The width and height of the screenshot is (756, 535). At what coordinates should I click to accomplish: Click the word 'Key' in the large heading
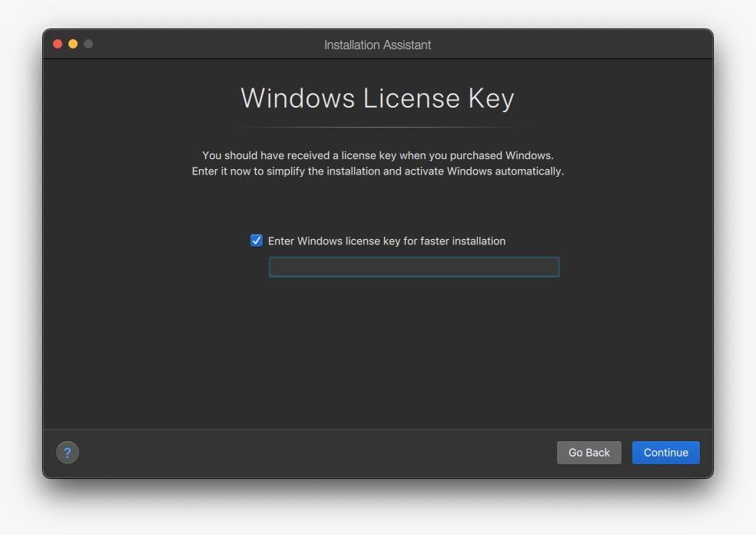point(491,99)
